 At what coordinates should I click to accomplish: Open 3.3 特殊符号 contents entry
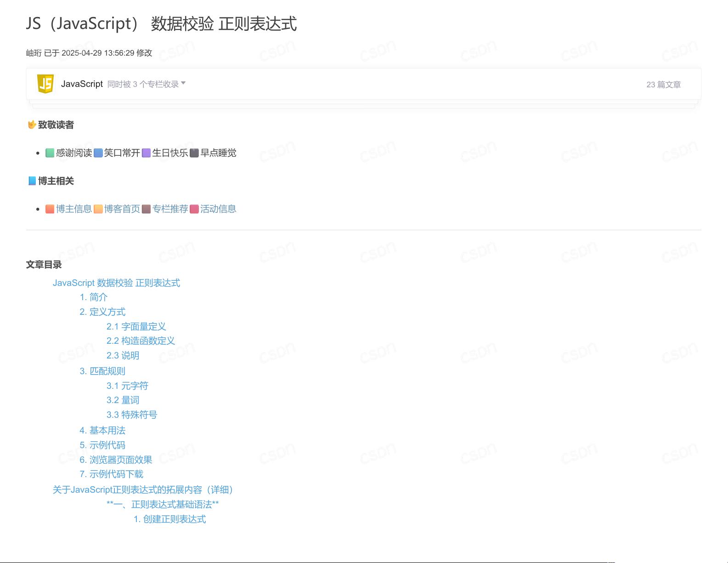pyautogui.click(x=132, y=415)
